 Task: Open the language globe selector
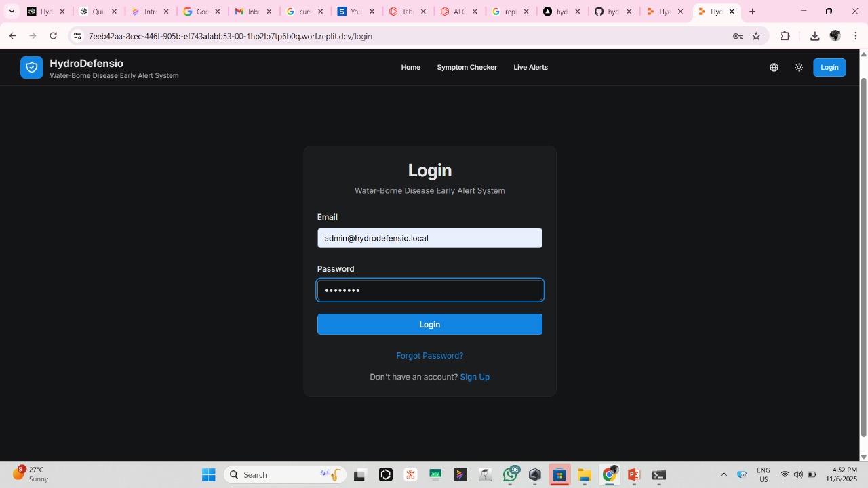774,68
